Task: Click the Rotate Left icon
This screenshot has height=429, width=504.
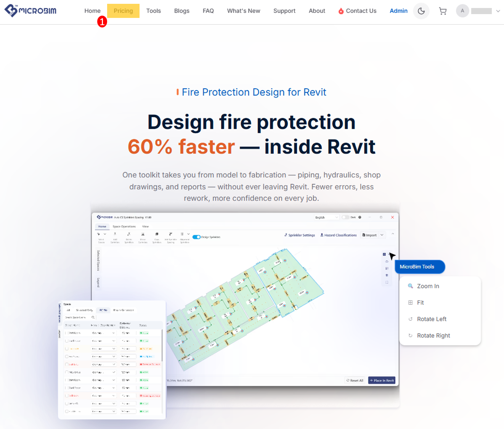Action: [x=410, y=319]
